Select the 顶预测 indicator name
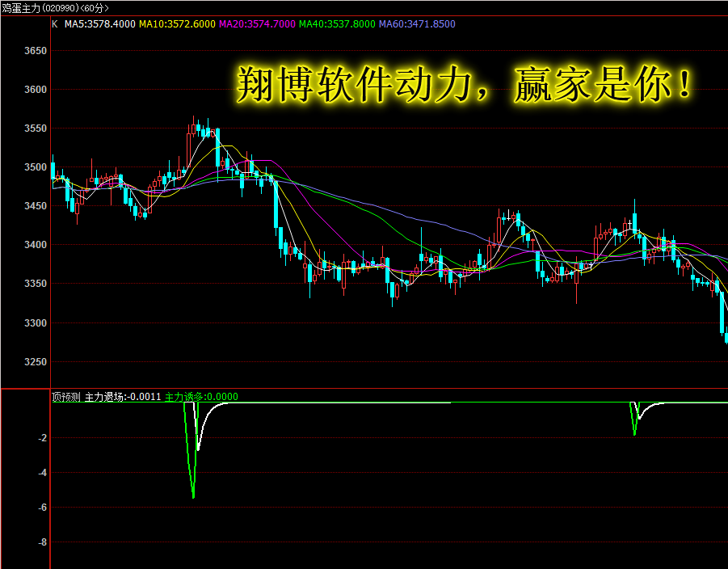The width and height of the screenshot is (728, 569). [66, 397]
